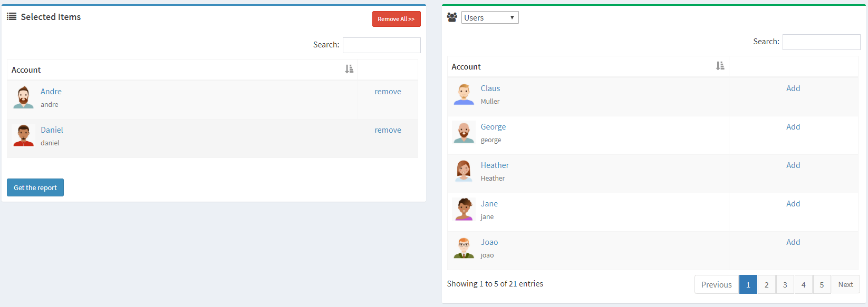Click Jane's avatar picture
This screenshot has width=868, height=307.
(x=464, y=210)
